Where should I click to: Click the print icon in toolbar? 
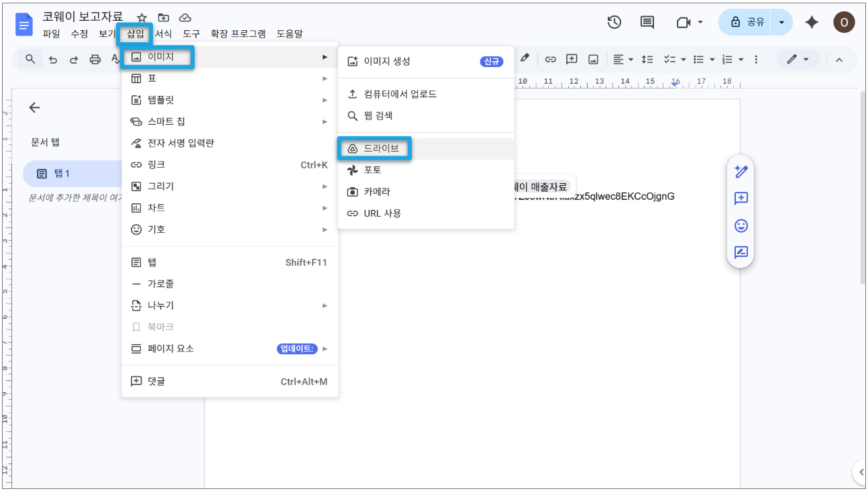coord(95,60)
